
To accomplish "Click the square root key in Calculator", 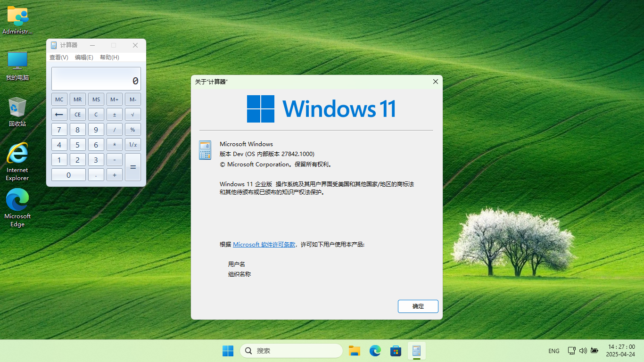I will [x=133, y=115].
